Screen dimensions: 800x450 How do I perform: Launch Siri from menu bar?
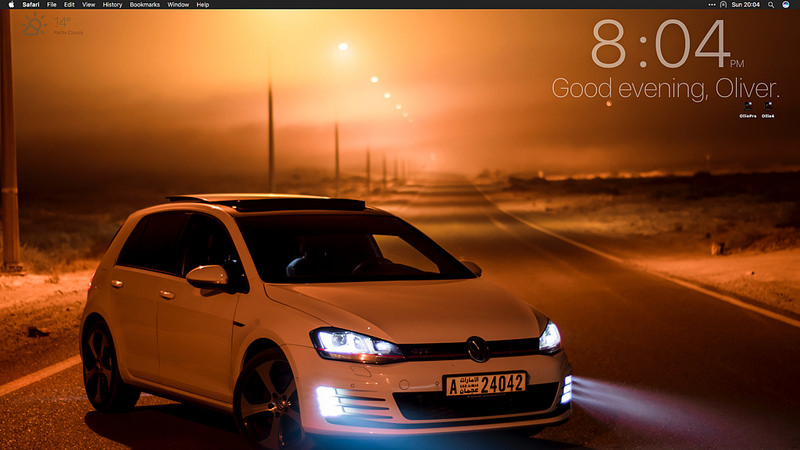(x=786, y=5)
